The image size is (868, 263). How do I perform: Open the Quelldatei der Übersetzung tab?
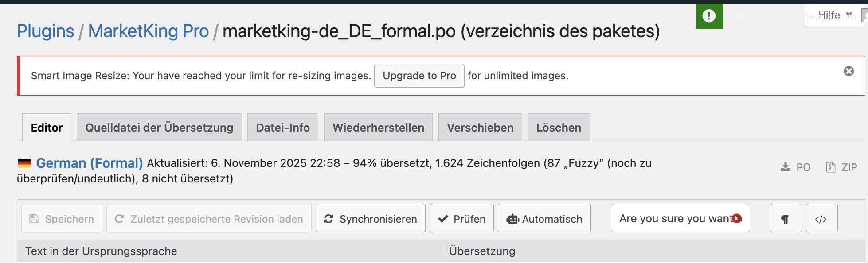[159, 128]
